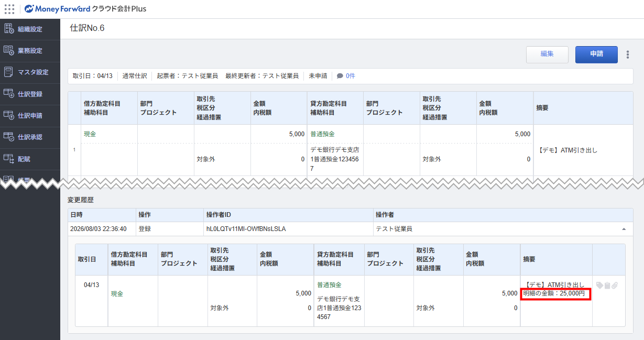This screenshot has height=340, width=644.
Task: Collapse the 登録 history entry arrow
Action: click(x=624, y=229)
